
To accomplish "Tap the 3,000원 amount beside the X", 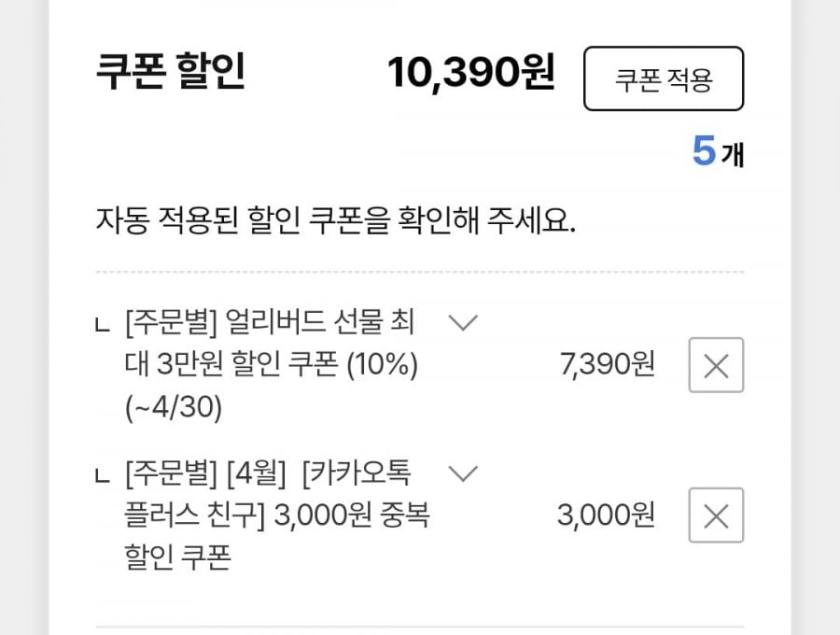I will pyautogui.click(x=606, y=515).
